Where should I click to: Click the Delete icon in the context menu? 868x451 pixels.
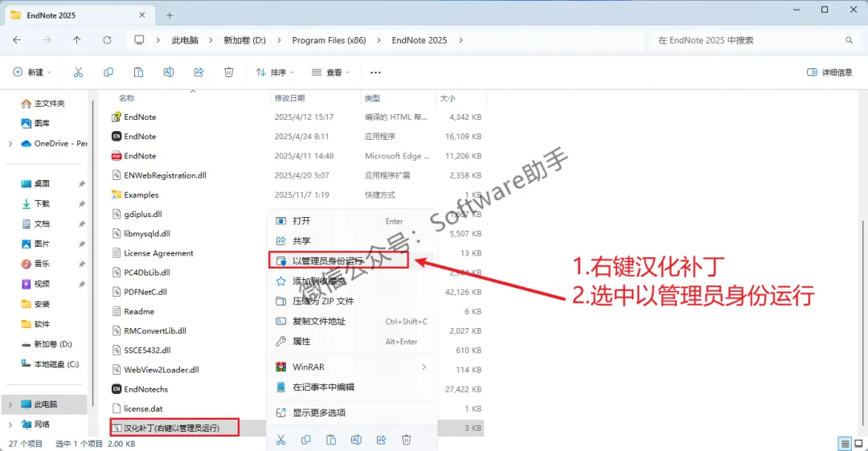(x=407, y=440)
